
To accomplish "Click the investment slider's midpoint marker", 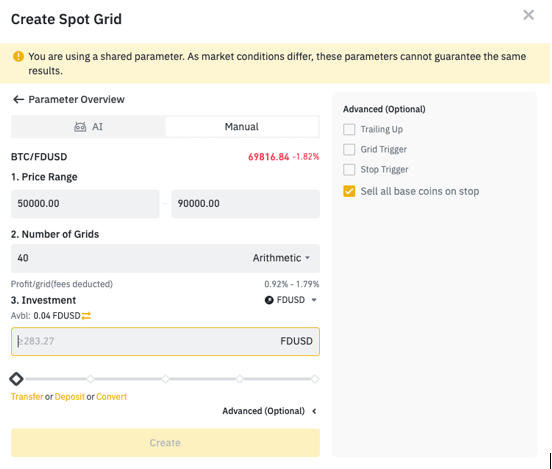I will 165,379.
